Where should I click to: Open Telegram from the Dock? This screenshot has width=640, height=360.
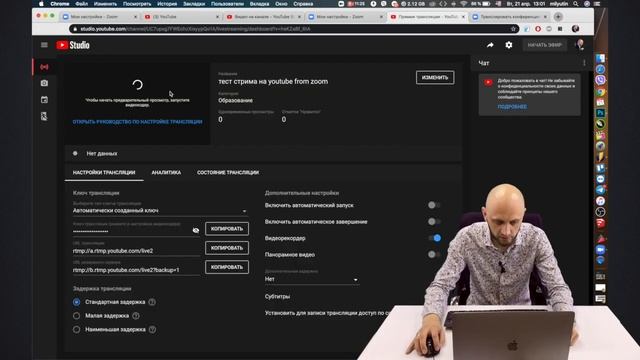[600, 190]
